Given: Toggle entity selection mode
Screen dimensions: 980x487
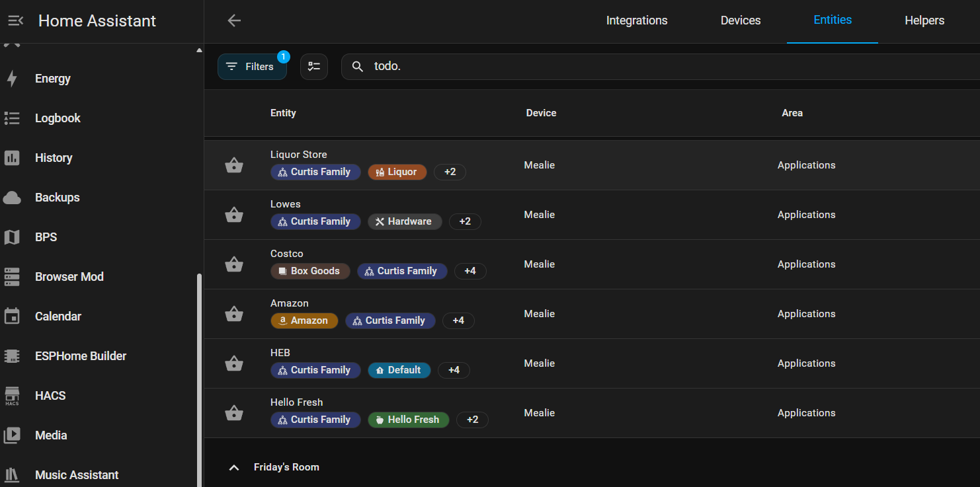Looking at the screenshot, I should click(x=314, y=67).
